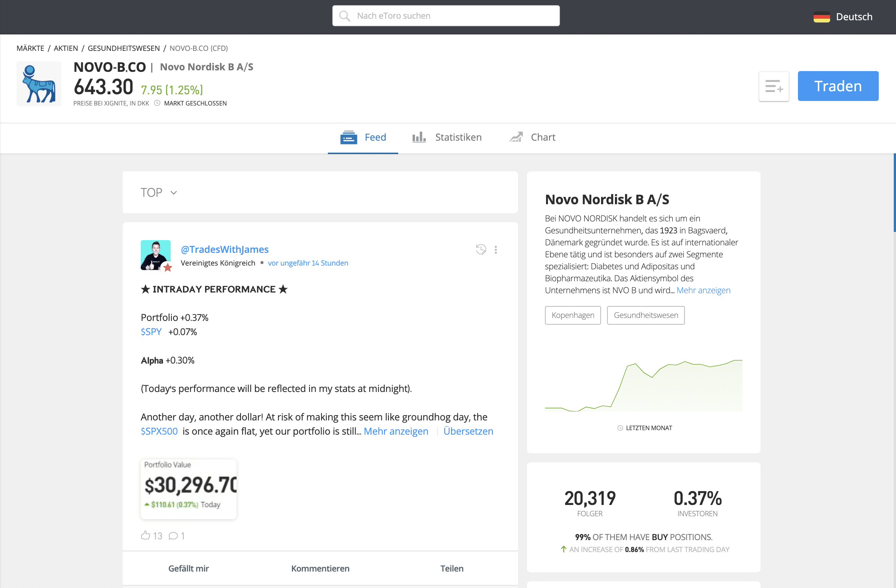Viewport: 896px width, 588px height.
Task: Select the Kopenhagen tag
Action: (573, 315)
